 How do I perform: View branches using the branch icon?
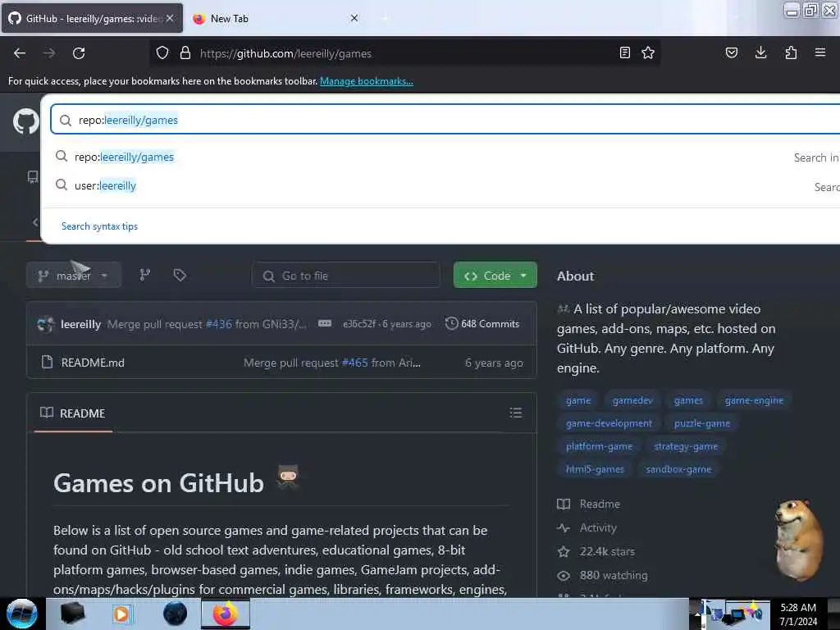(145, 276)
